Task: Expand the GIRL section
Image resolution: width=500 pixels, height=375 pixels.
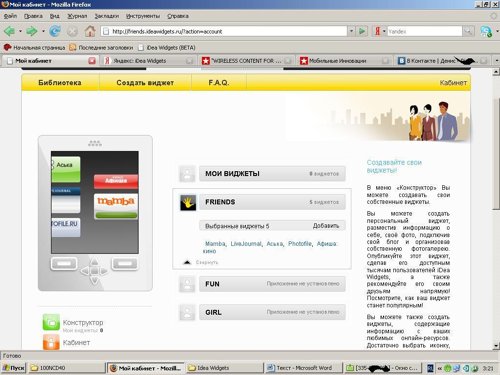Action: tap(272, 312)
